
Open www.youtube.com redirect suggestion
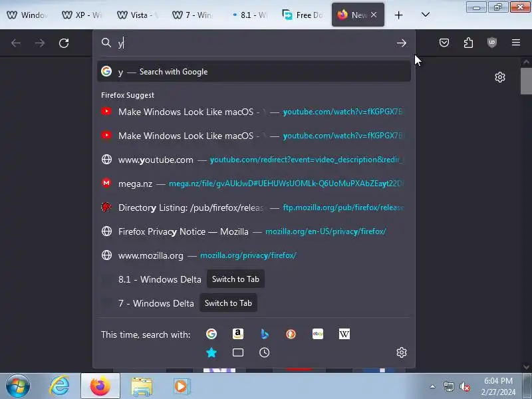click(254, 160)
